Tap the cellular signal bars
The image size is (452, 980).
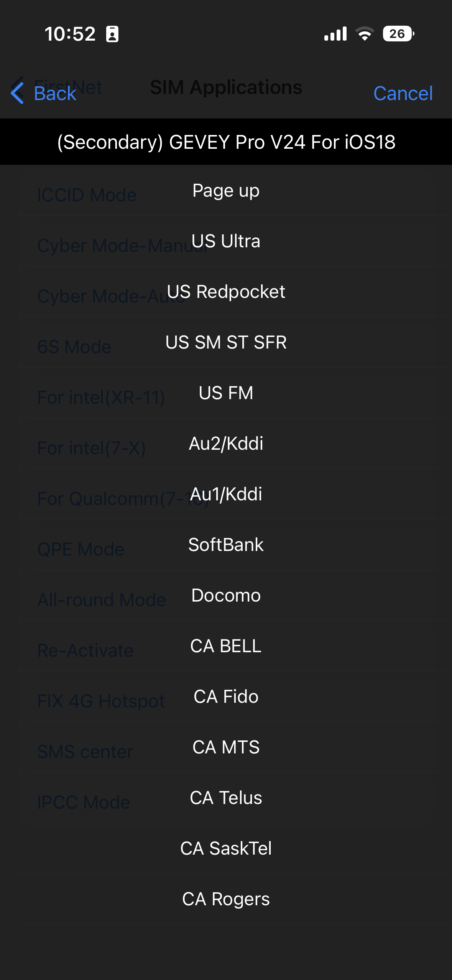[x=335, y=34]
